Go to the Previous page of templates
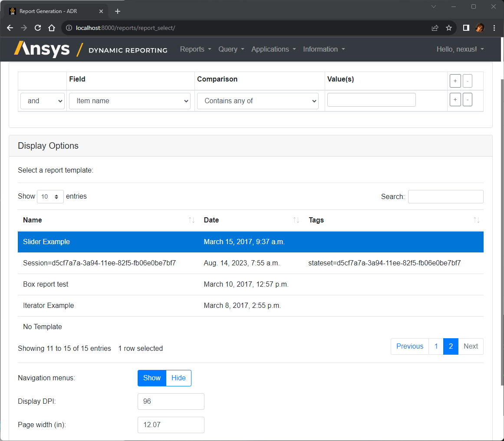504x441 pixels. pos(409,346)
